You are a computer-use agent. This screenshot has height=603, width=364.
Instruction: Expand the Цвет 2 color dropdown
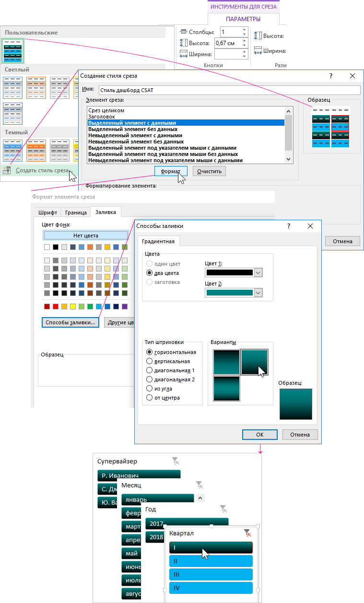pos(258,293)
